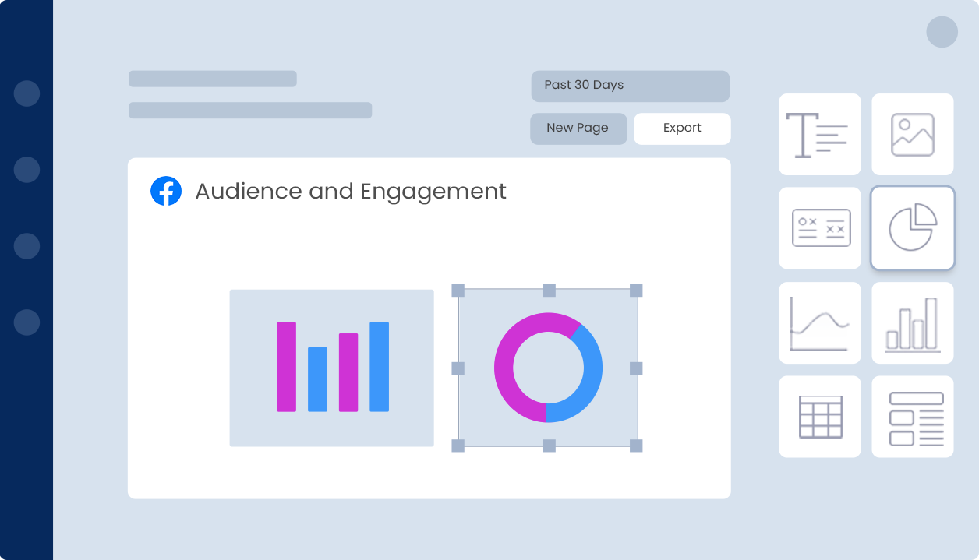The width and height of the screenshot is (979, 560).
Task: Select the topmost circle in the navy sidebar
Action: [27, 93]
